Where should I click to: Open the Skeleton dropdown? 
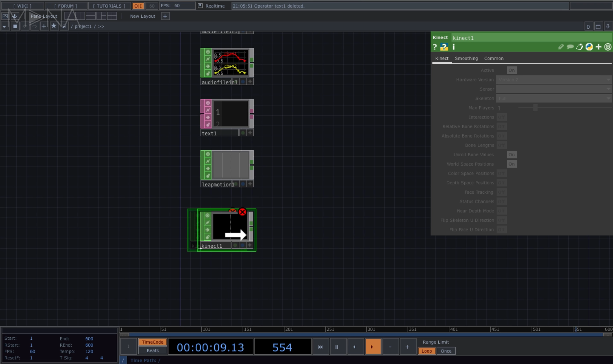[x=554, y=98]
